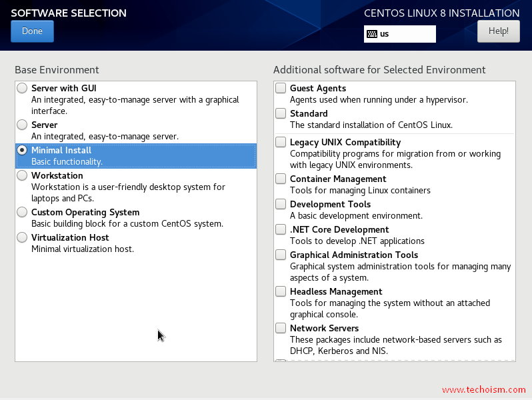Screen dimensions: 532x400
Task: Select Server with GUI radio button
Action: click(x=22, y=88)
